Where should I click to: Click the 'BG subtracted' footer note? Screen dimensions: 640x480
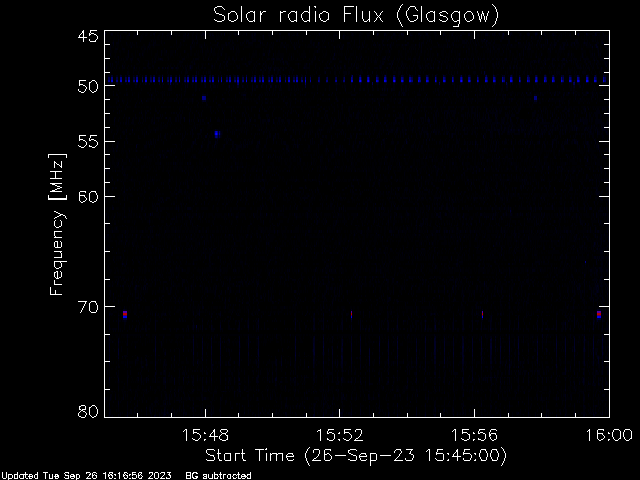[x=218, y=476]
